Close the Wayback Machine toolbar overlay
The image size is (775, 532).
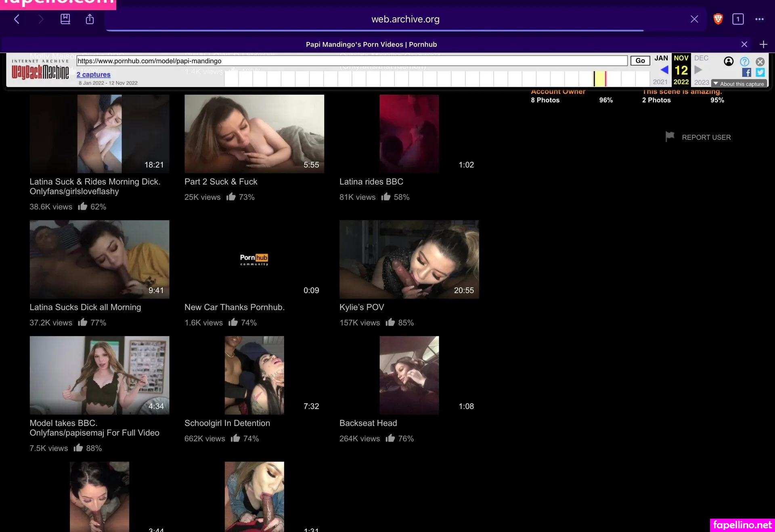(760, 61)
